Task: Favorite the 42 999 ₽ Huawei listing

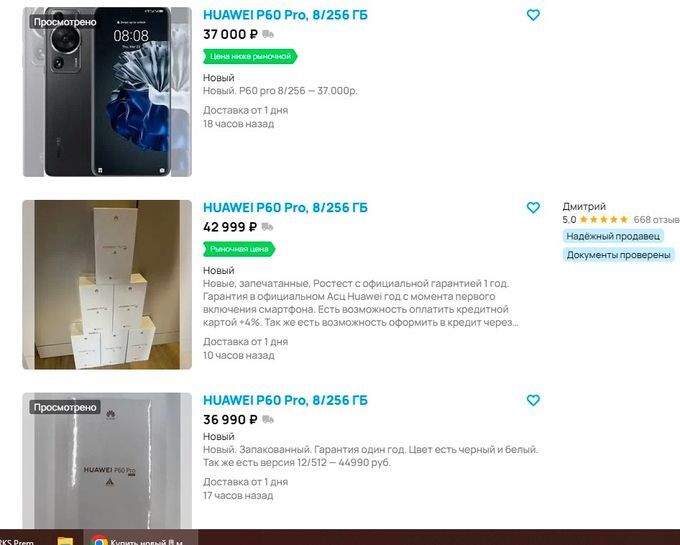Action: point(533,208)
